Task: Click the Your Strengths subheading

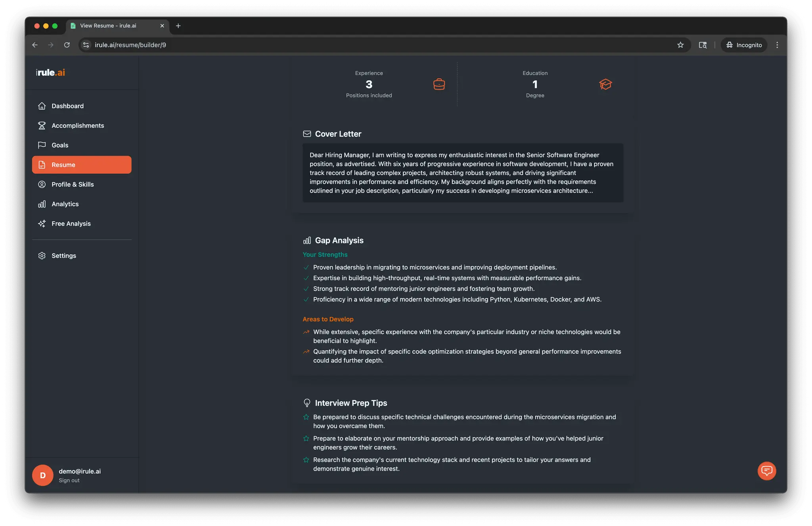Action: (325, 254)
